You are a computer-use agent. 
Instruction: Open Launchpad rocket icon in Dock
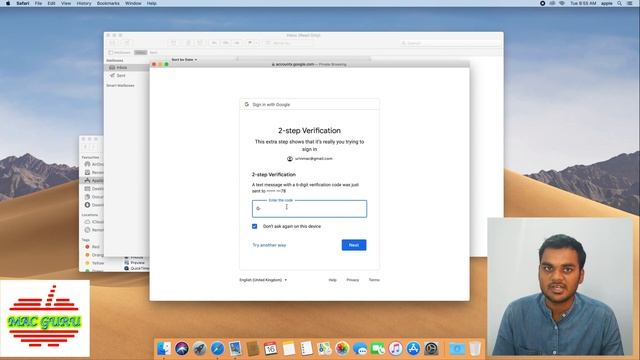200,348
